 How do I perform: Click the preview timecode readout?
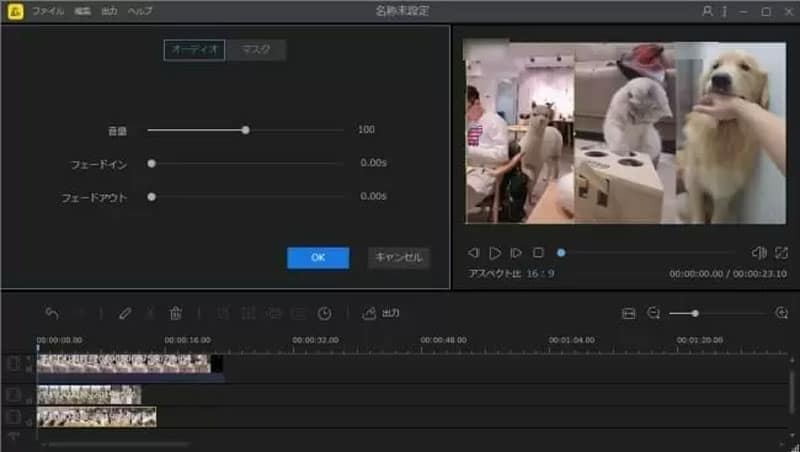click(x=728, y=274)
